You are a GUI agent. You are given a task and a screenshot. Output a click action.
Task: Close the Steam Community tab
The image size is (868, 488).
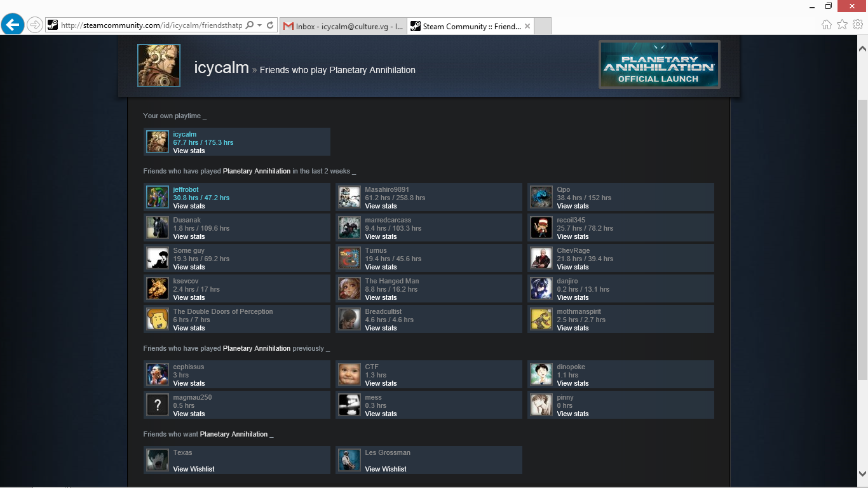pos(527,26)
